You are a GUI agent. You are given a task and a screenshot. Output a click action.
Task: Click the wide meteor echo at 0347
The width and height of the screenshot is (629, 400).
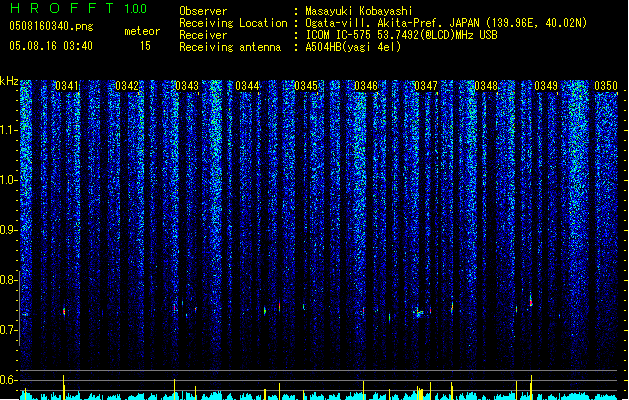point(418,313)
